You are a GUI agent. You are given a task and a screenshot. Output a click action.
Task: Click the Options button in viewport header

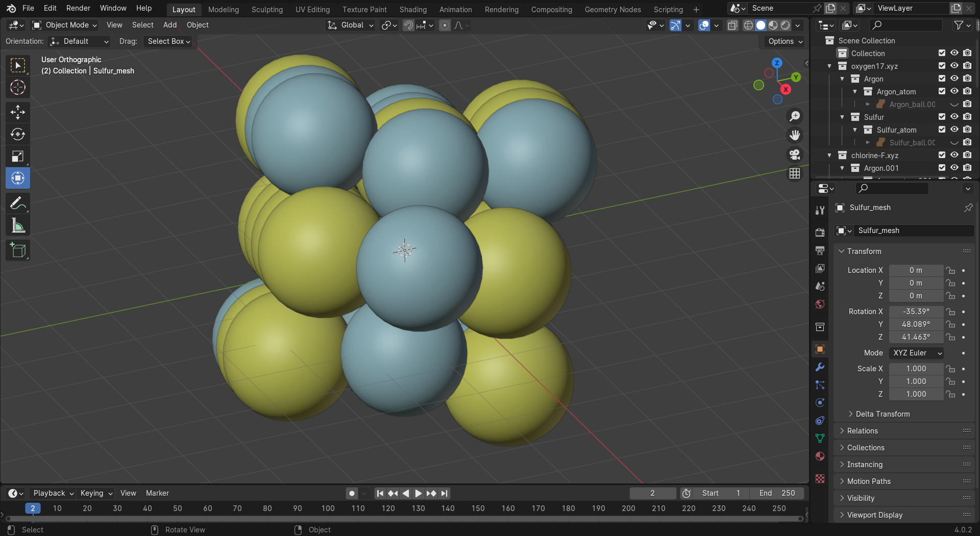pyautogui.click(x=785, y=41)
